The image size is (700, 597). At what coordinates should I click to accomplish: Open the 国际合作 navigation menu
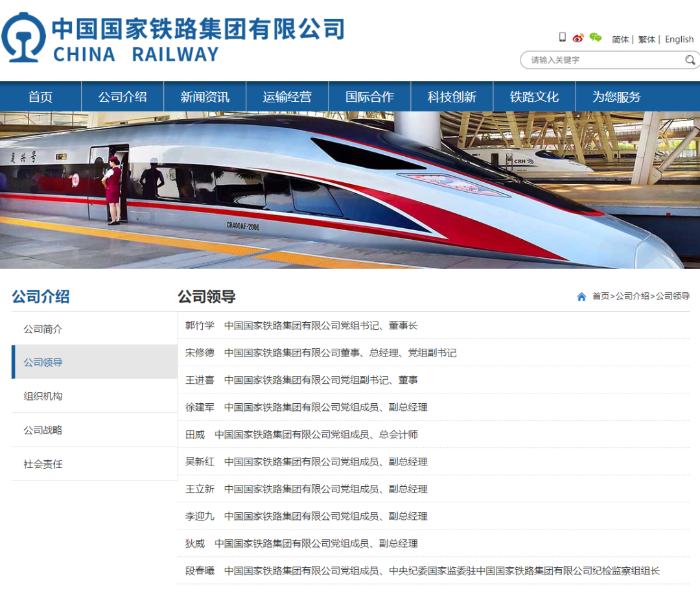(369, 97)
